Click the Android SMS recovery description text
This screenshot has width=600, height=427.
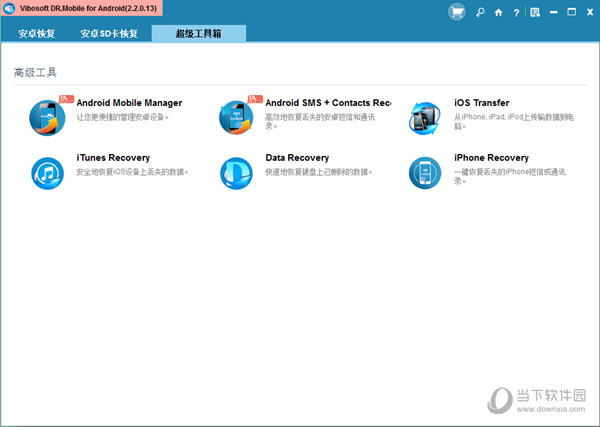coord(320,121)
